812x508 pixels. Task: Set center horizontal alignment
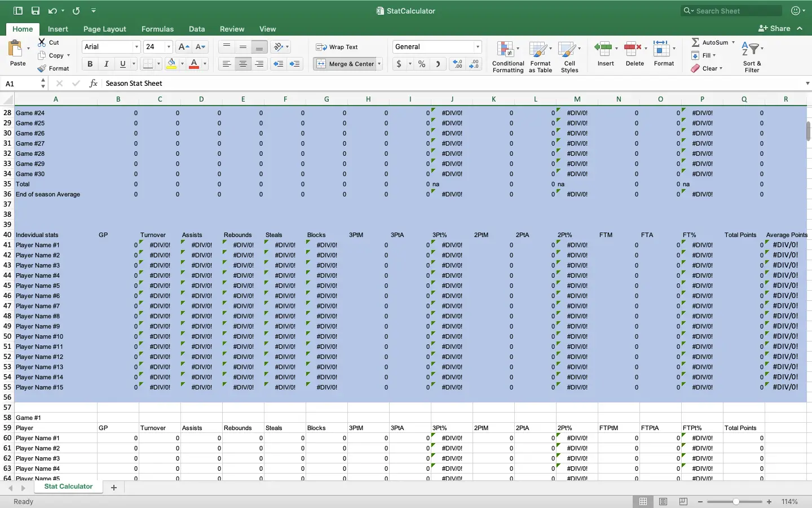(x=243, y=64)
